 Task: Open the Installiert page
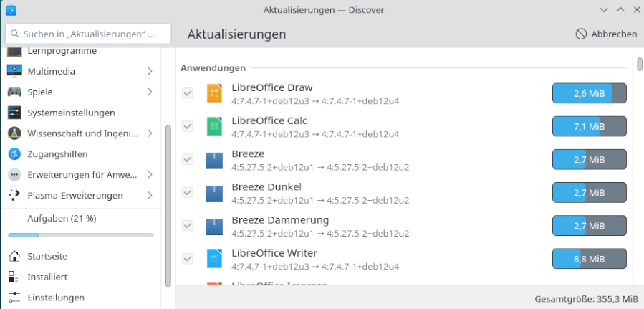(47, 277)
